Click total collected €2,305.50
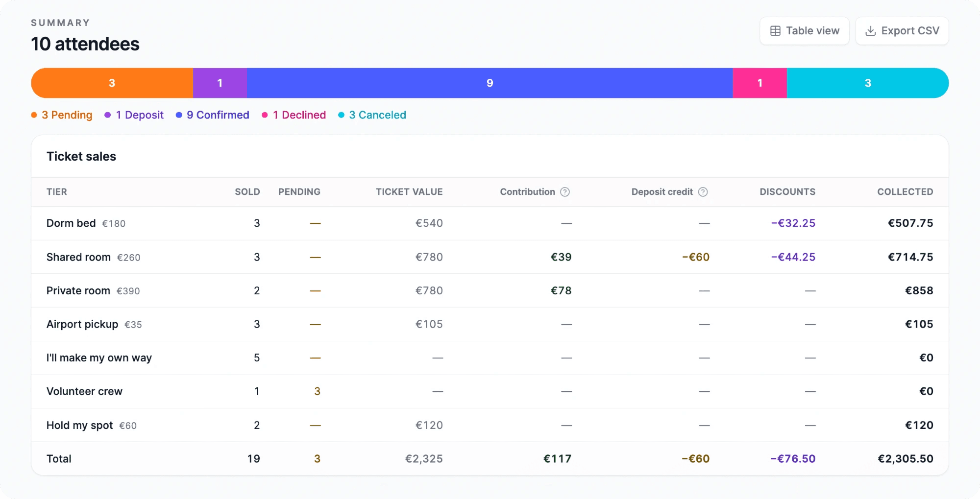 905,459
